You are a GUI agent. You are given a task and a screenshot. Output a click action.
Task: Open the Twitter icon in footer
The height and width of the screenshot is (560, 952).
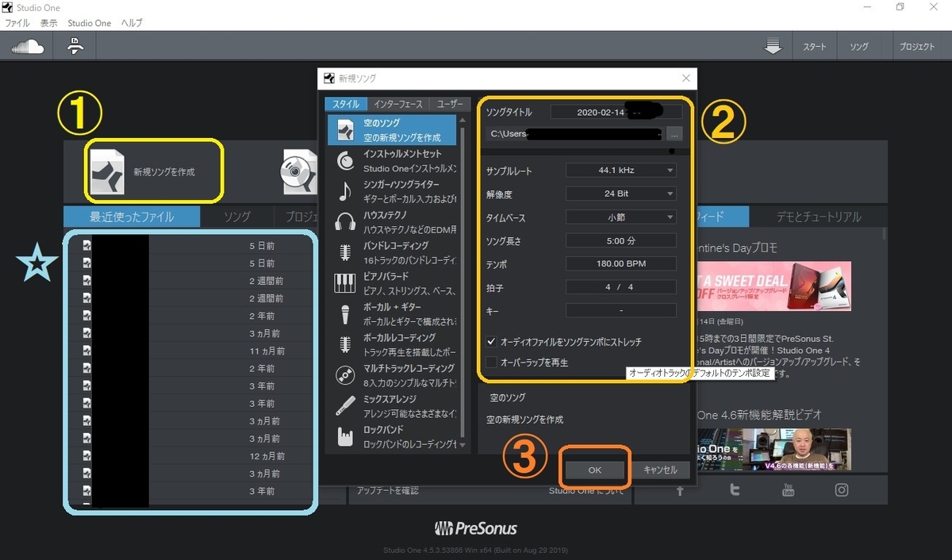pyautogui.click(x=735, y=490)
